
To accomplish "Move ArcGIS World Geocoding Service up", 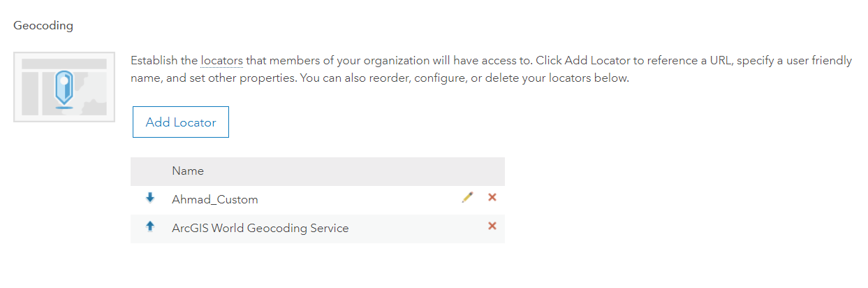I will [149, 226].
